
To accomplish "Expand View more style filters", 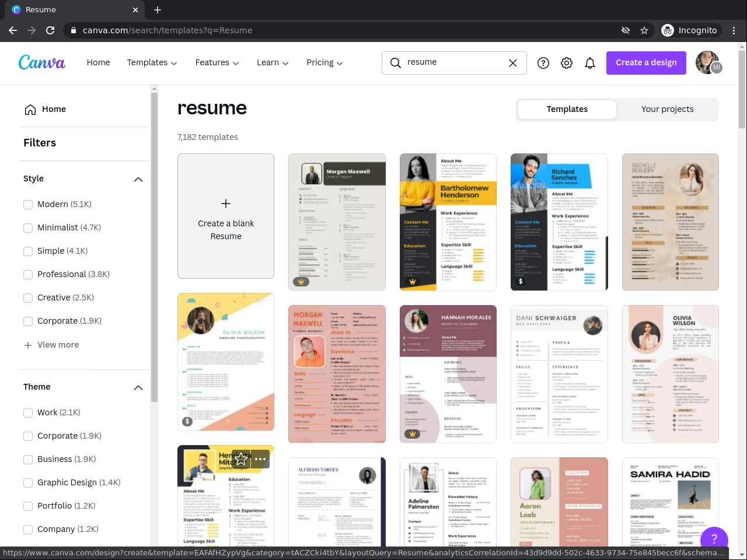I will (51, 345).
